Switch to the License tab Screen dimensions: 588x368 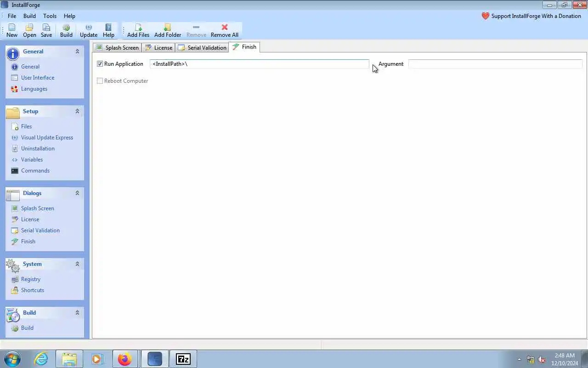(158, 48)
